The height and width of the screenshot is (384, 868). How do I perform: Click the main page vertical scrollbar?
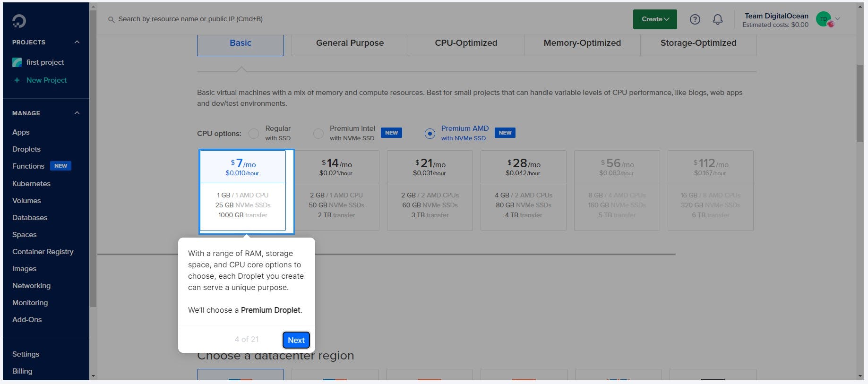click(x=860, y=103)
